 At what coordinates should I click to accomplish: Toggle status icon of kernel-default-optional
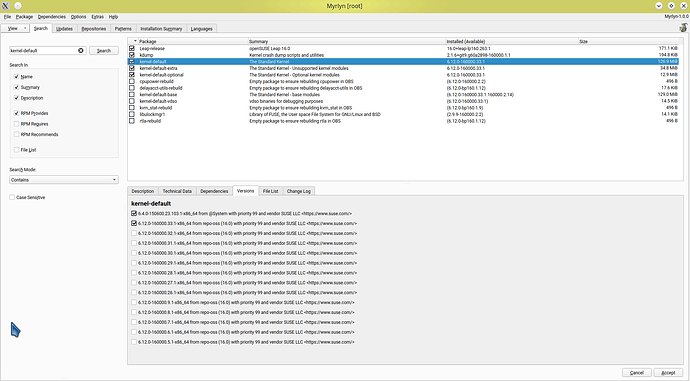coord(132,75)
